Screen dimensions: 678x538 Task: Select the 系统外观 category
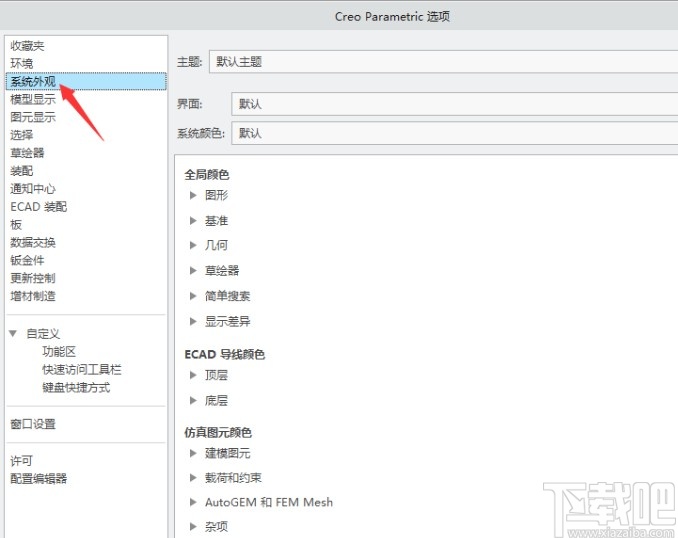pyautogui.click(x=86, y=81)
